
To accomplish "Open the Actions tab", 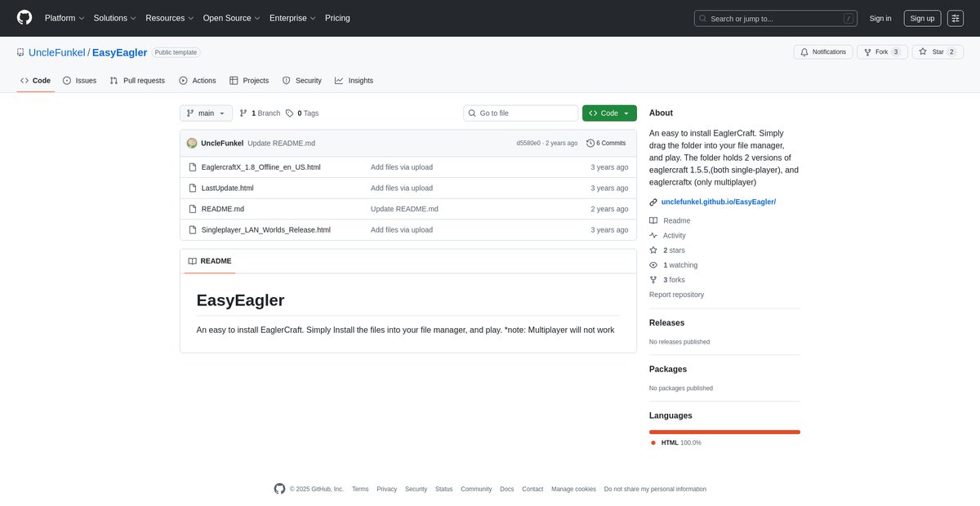I will coord(198,81).
